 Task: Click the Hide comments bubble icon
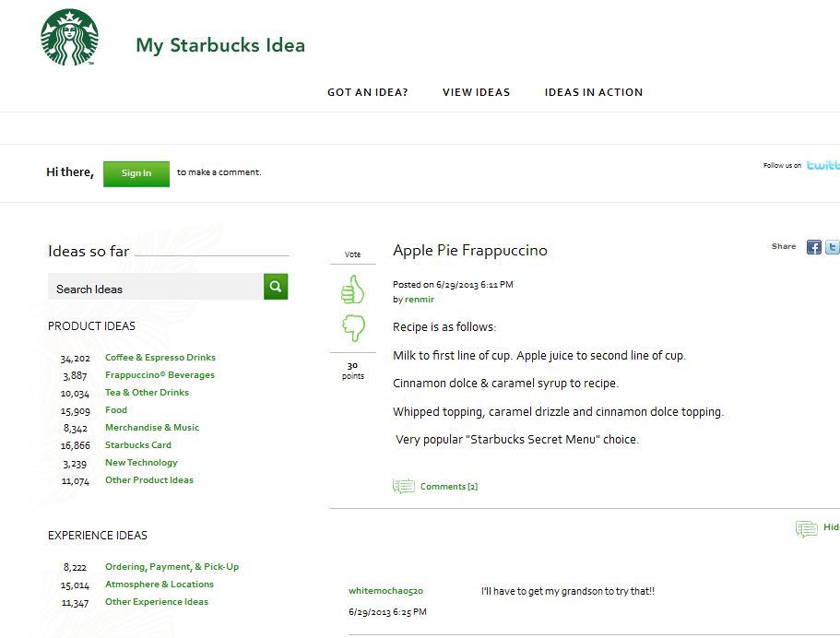[806, 528]
